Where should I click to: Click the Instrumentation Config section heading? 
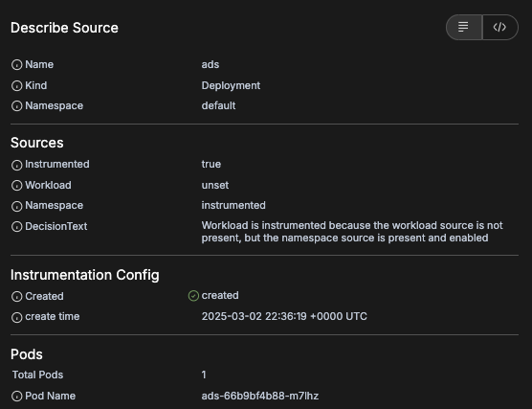pos(85,275)
